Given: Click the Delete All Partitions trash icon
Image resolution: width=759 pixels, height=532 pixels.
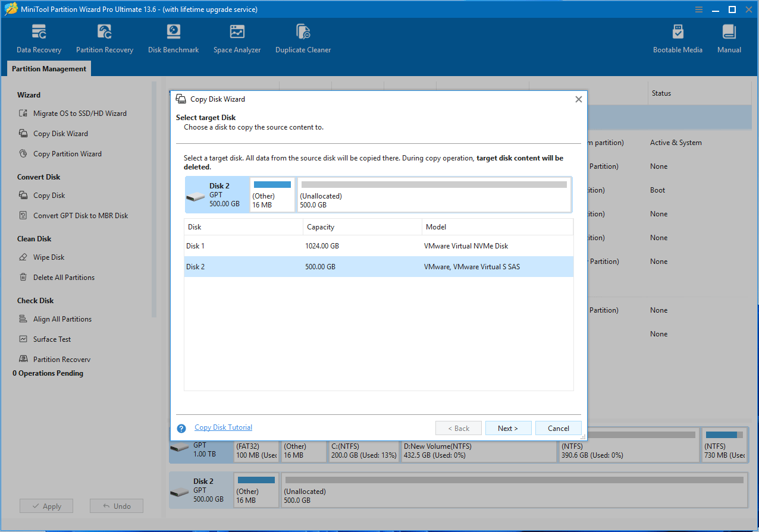Looking at the screenshot, I should 23,278.
